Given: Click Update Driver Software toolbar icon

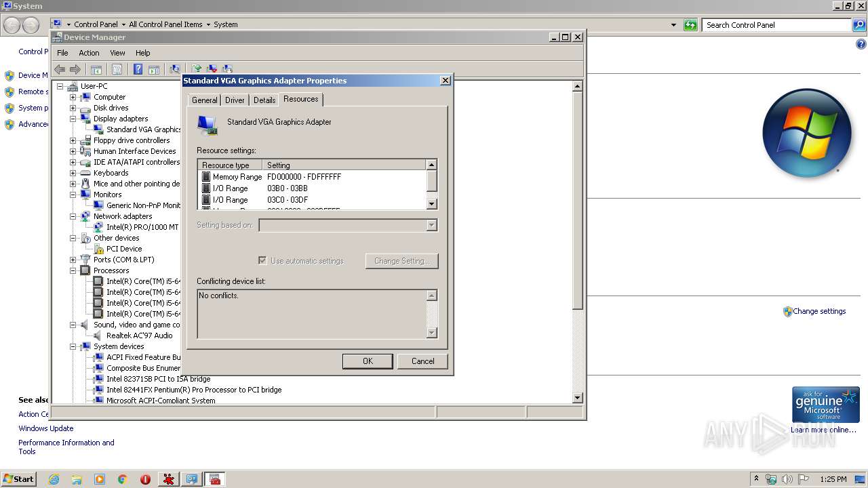Looking at the screenshot, I should (x=196, y=69).
